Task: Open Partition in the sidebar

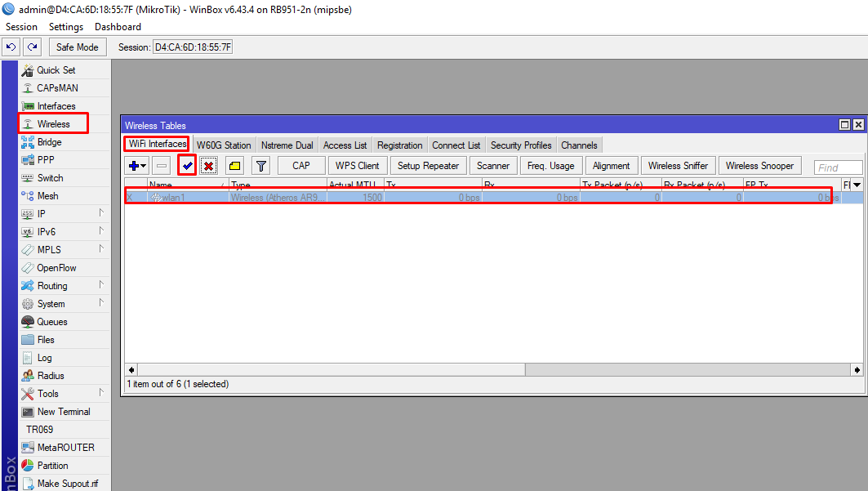Action: [x=65, y=466]
